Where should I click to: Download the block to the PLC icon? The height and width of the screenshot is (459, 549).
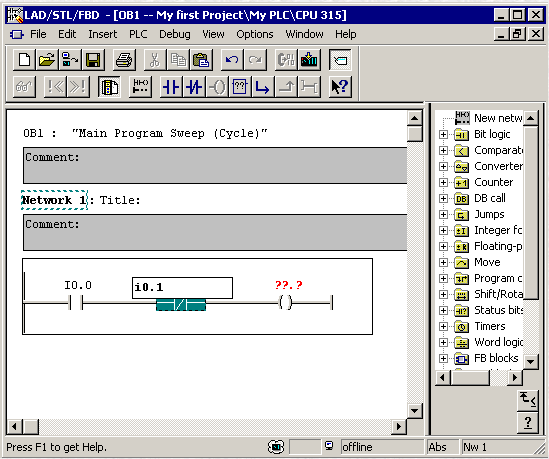[309, 60]
